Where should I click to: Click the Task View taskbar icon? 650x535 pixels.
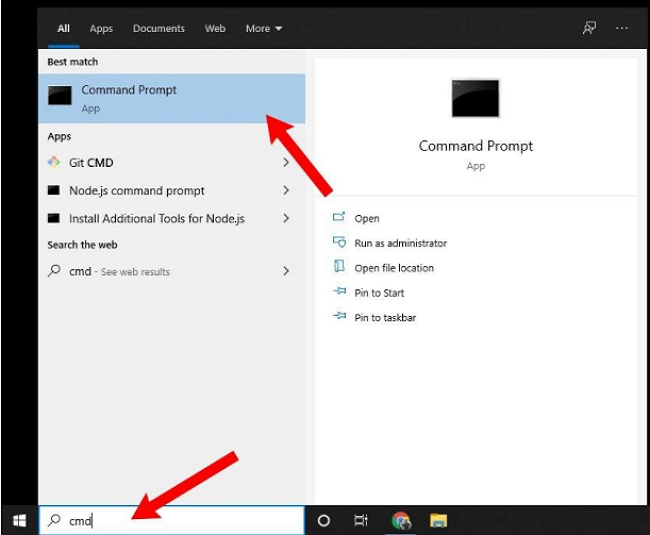point(361,520)
